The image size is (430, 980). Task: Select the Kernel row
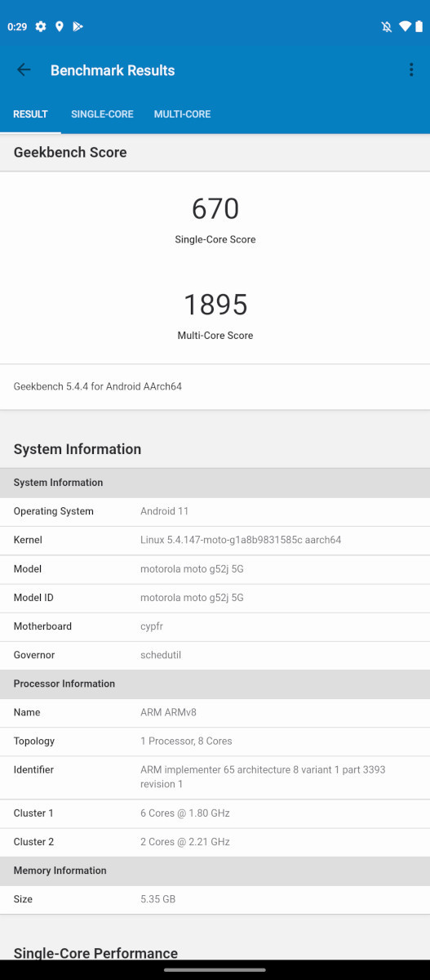click(215, 541)
